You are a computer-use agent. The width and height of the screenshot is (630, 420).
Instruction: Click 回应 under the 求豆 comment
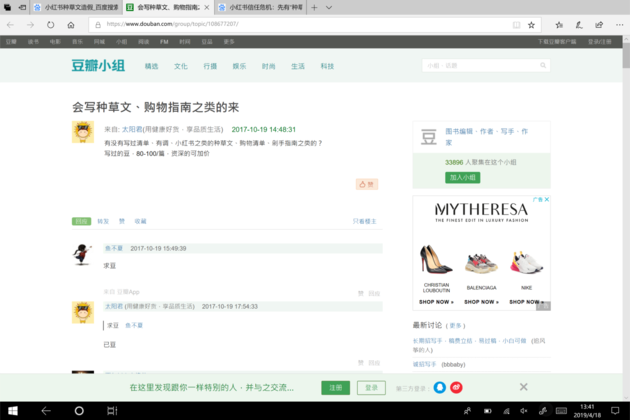[x=374, y=293]
